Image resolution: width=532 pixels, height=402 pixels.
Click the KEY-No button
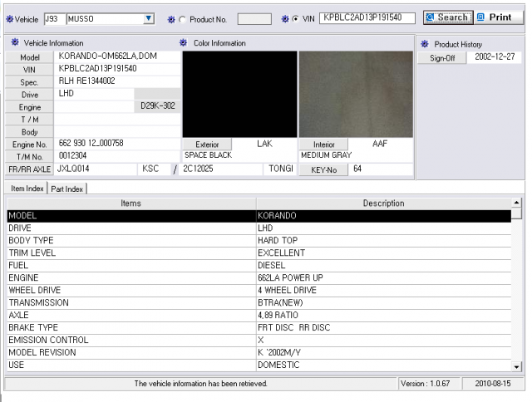pos(323,169)
